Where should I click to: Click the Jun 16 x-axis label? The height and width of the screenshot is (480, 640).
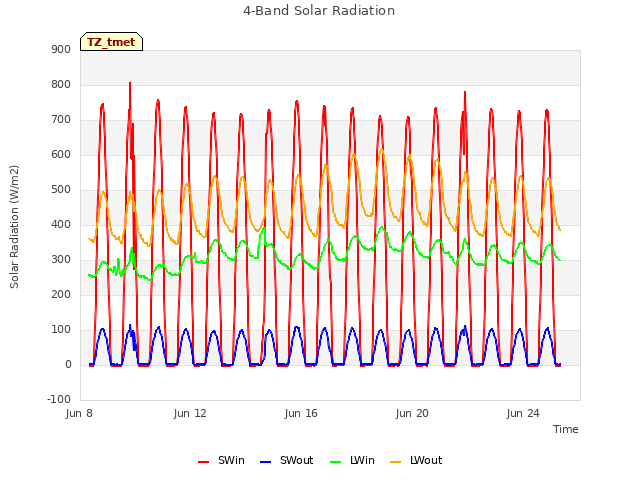tap(301, 413)
